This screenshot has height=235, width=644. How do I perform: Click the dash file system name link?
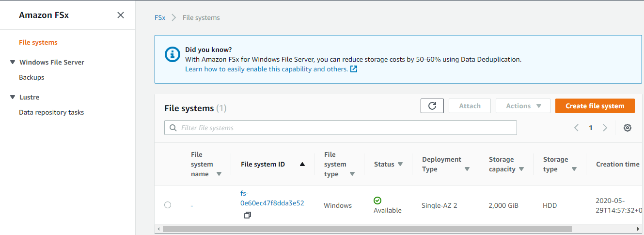click(x=192, y=205)
